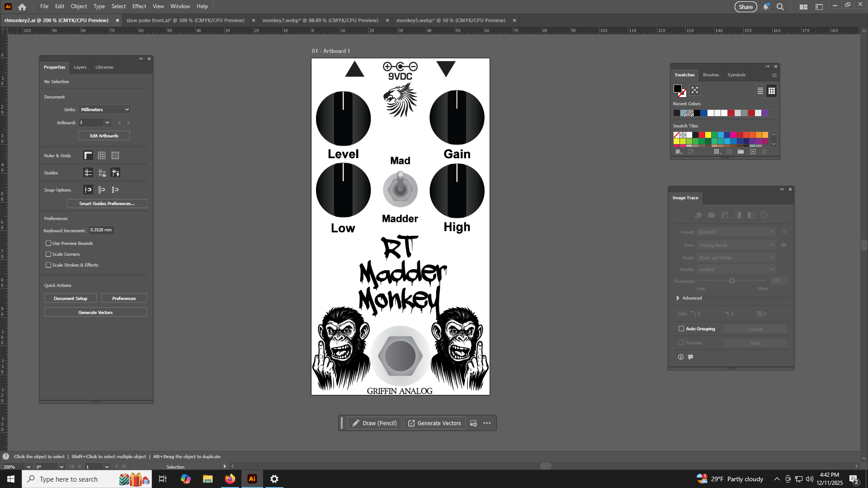Viewport: 868px width, 488px height.
Task: Click the Show Rulers icon
Action: tap(88, 155)
